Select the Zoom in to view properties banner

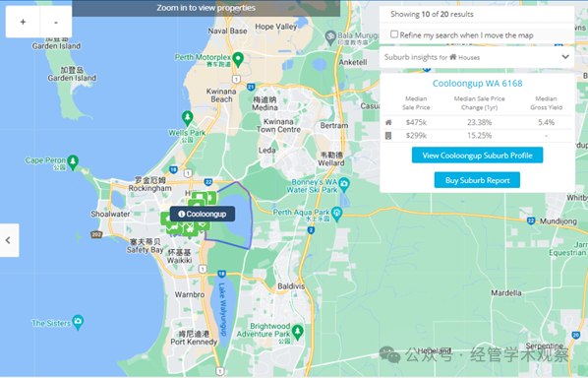(x=206, y=8)
